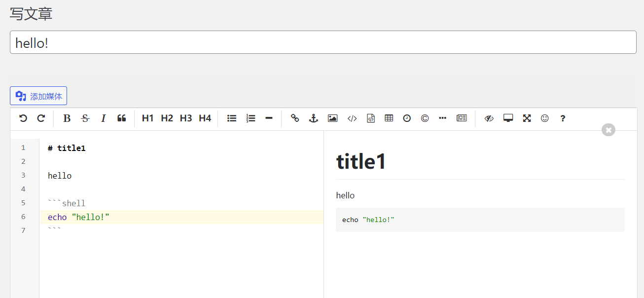Insert an anchor reference

coord(313,118)
